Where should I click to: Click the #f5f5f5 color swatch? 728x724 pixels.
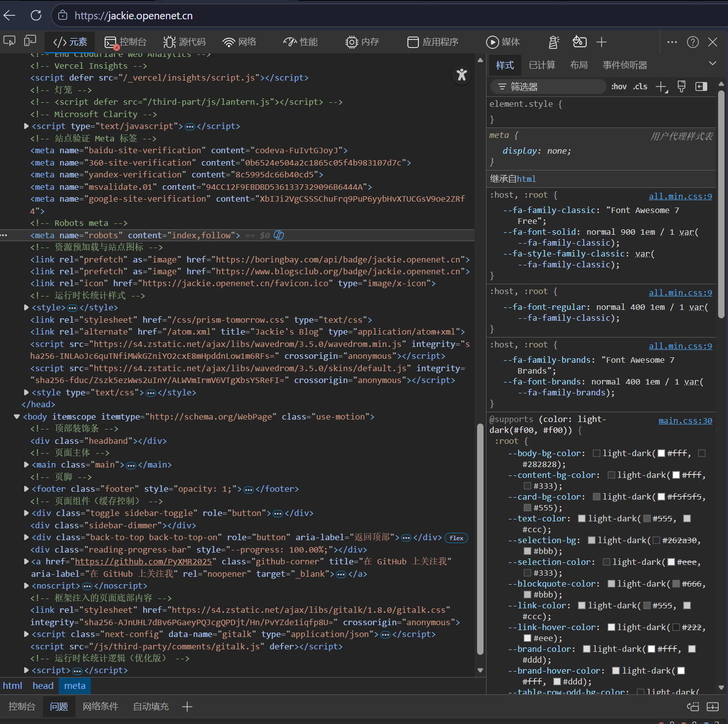(x=661, y=497)
